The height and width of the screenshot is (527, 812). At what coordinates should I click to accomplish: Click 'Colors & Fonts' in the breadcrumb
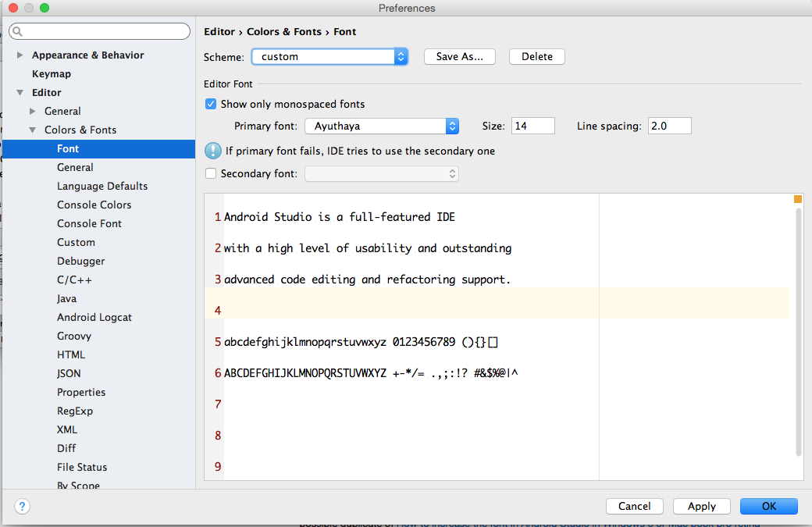[283, 31]
